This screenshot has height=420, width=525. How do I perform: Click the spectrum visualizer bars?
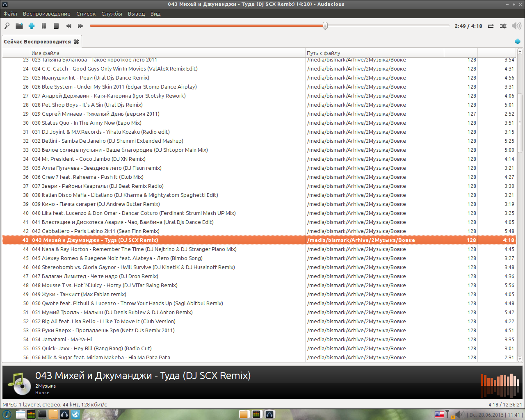(500, 385)
